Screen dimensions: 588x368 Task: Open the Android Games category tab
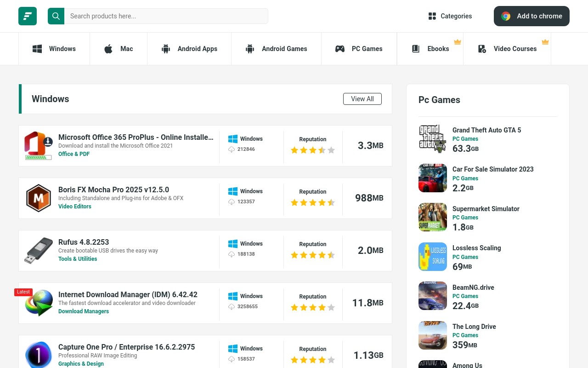click(x=277, y=49)
